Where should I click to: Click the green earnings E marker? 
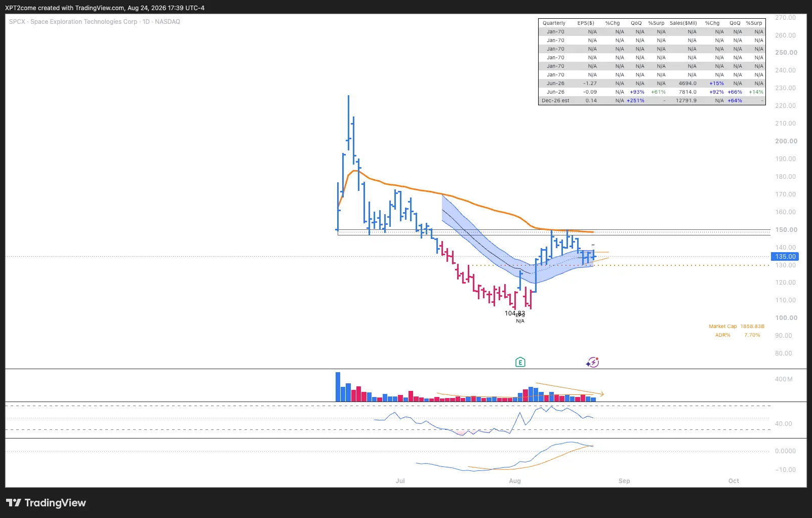click(x=520, y=362)
